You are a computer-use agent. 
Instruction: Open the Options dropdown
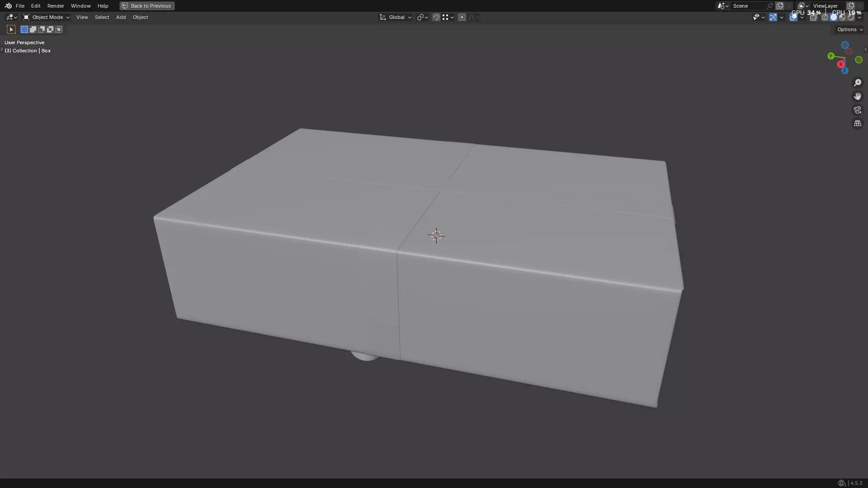click(849, 29)
